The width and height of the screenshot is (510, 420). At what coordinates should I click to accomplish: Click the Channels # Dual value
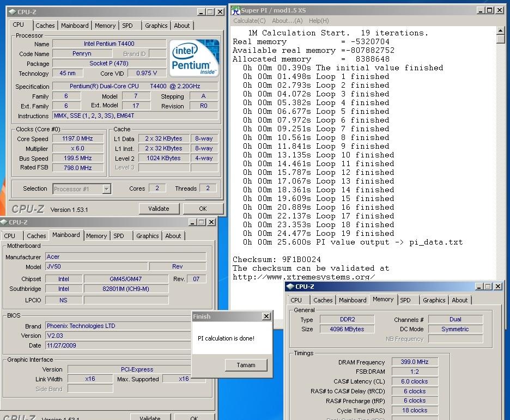[456, 320]
